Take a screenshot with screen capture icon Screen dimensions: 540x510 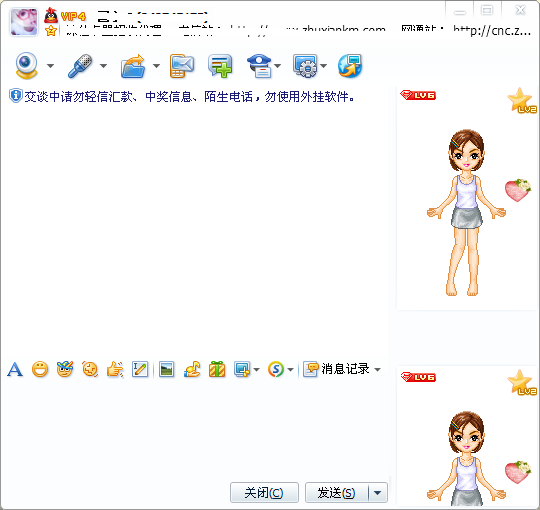(x=242, y=370)
